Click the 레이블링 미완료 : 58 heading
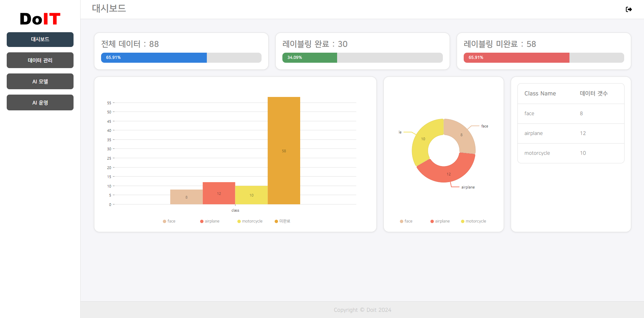 (x=500, y=44)
